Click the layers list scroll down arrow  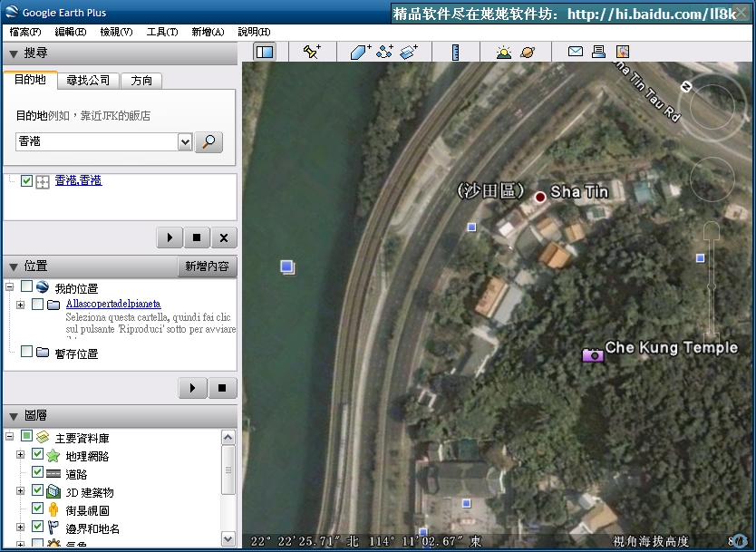228,538
